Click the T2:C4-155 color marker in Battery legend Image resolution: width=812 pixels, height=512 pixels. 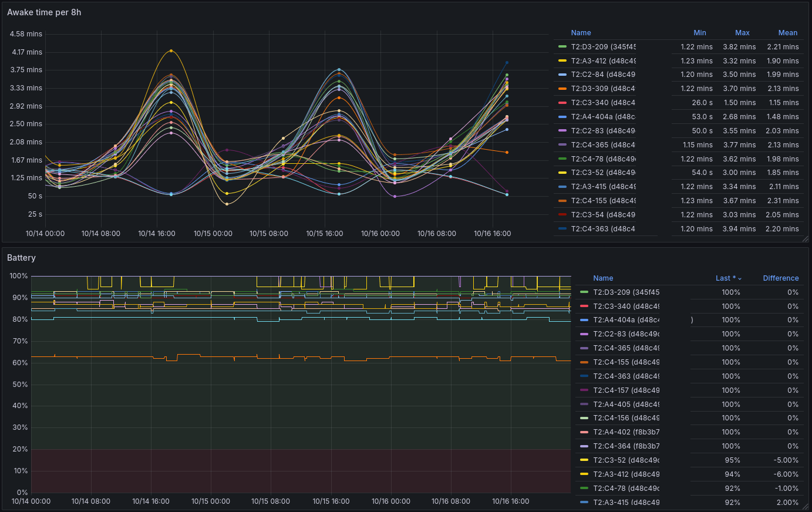click(x=584, y=362)
